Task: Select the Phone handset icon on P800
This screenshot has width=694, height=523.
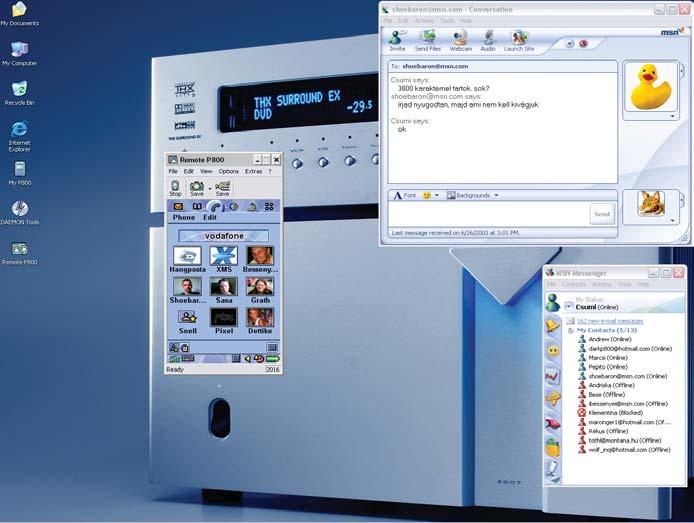Action: click(215, 207)
